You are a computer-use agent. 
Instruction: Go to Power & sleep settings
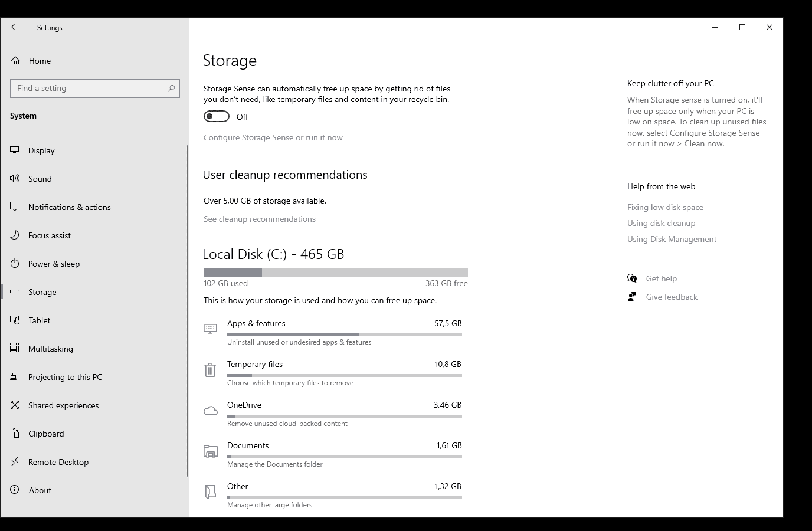(54, 264)
